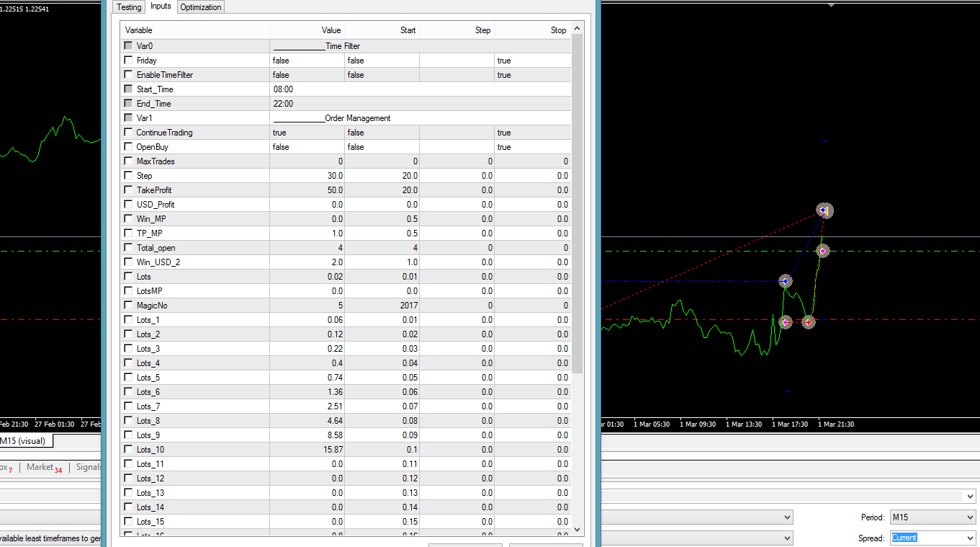This screenshot has height=547, width=980.
Task: Click the Lots value cell showing 0.02
Action: click(307, 277)
